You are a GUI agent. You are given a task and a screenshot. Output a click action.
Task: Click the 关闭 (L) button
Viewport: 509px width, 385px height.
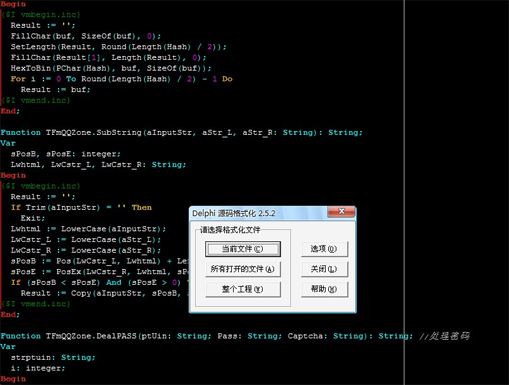324,269
